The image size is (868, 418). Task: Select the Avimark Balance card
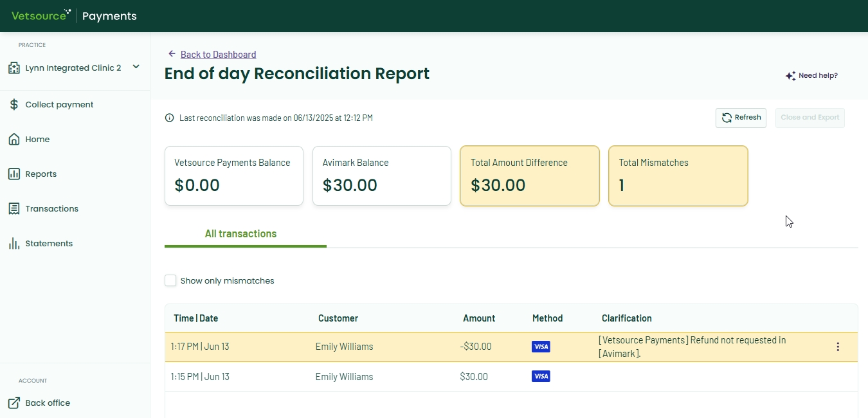382,176
